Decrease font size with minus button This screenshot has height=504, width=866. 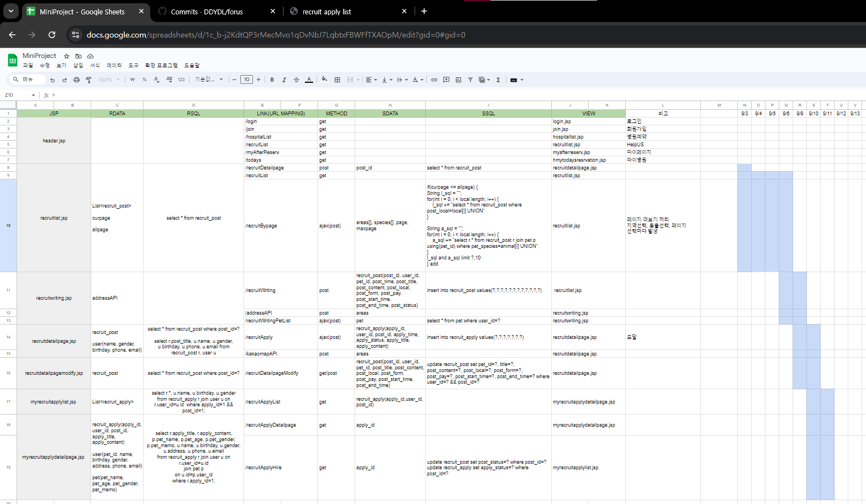[x=235, y=80]
